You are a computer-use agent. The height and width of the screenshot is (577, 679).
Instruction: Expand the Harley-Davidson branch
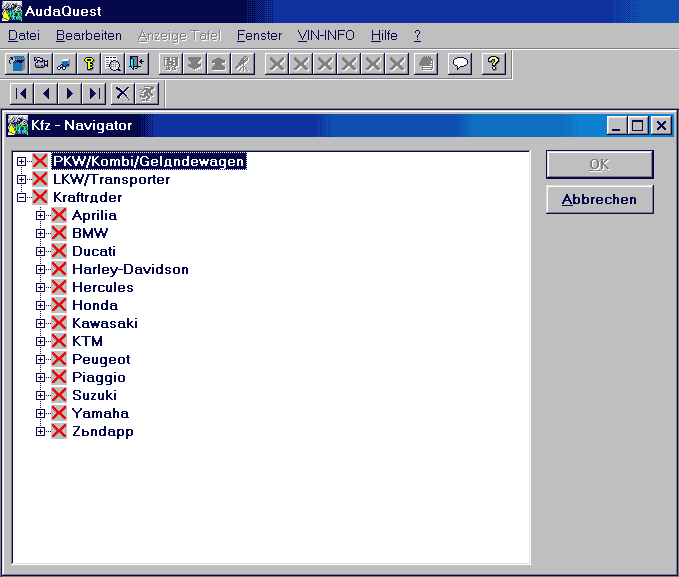coord(40,269)
